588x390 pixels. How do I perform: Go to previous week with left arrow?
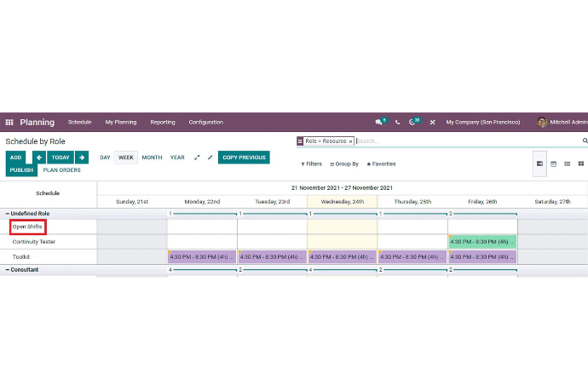[39, 158]
